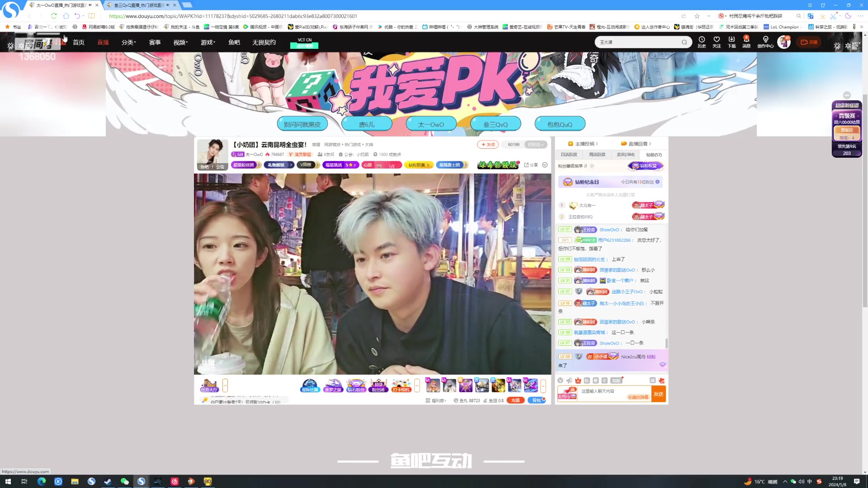Open the 关注 heart icon in header
868x488 pixels.
(717, 42)
